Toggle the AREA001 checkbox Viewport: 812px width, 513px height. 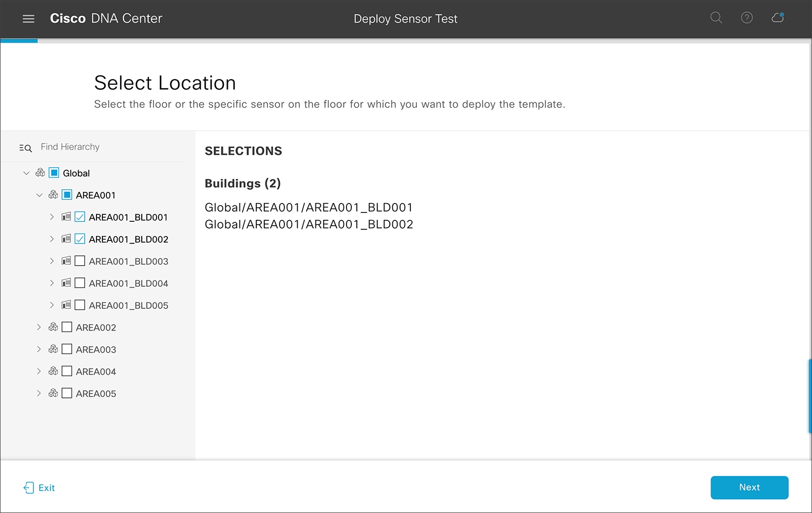(x=67, y=195)
